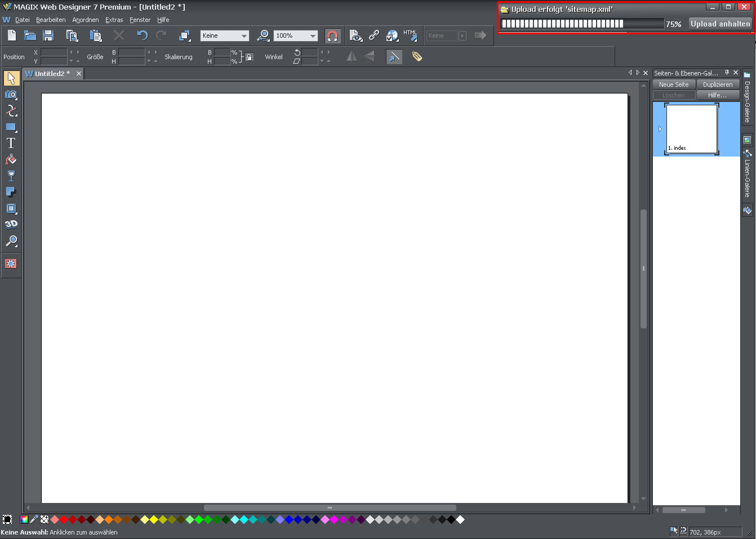756x539 pixels.
Task: Click the X position input field
Action: tap(54, 52)
